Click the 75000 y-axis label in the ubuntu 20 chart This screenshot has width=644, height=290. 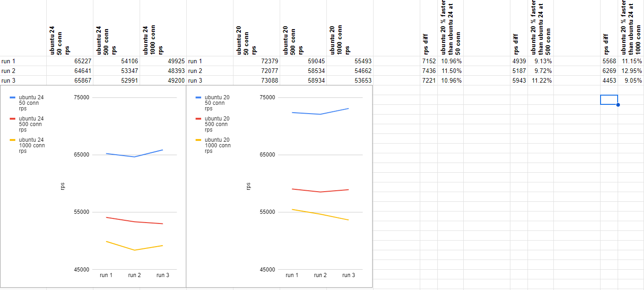[267, 97]
